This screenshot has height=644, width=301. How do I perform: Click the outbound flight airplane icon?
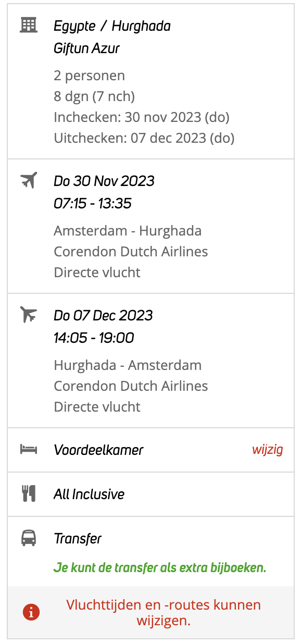29,180
